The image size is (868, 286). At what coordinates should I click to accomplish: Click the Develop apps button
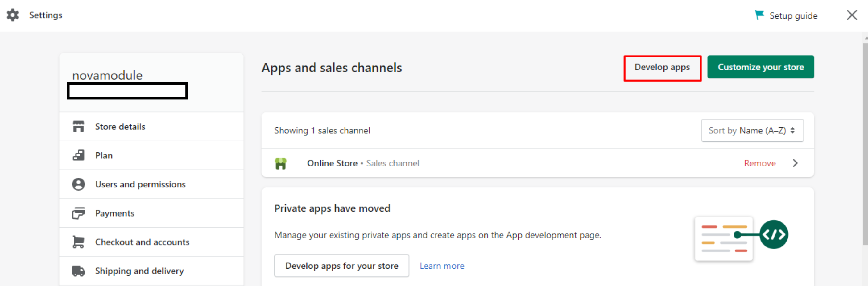coord(662,68)
